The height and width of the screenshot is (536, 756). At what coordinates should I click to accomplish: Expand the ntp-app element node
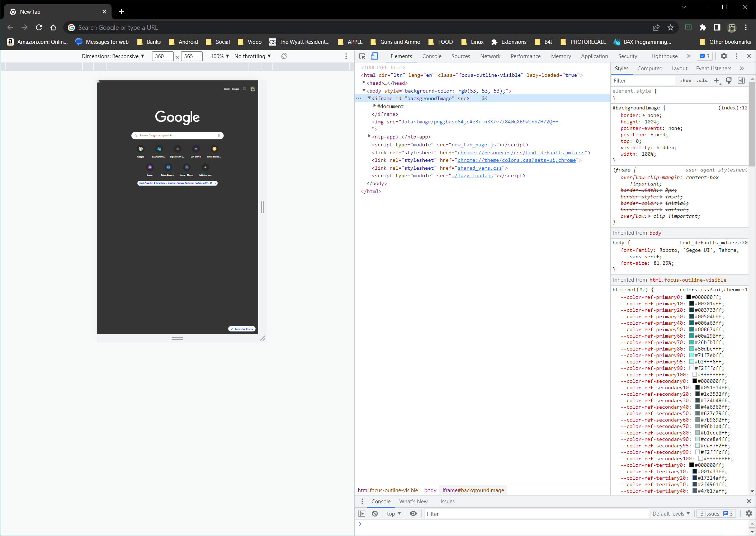[x=369, y=136]
